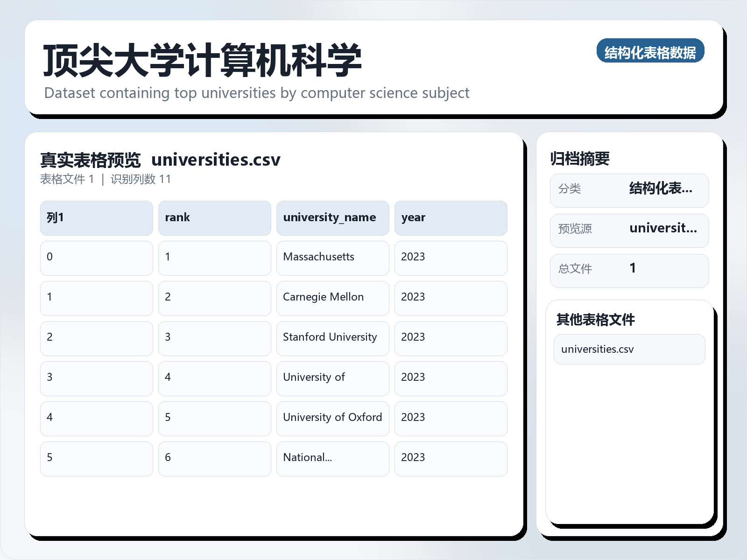Image resolution: width=747 pixels, height=560 pixels.
Task: Select the rank column header
Action: [214, 217]
